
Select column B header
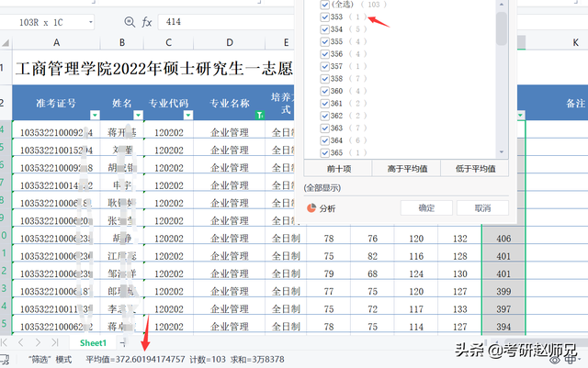(x=122, y=43)
